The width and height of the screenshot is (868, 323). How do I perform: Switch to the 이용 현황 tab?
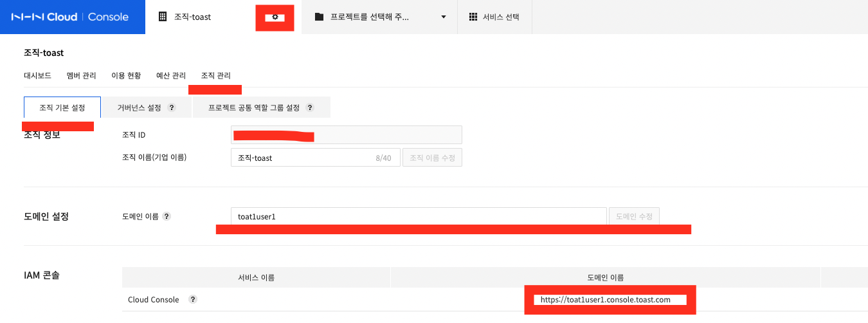tap(126, 75)
